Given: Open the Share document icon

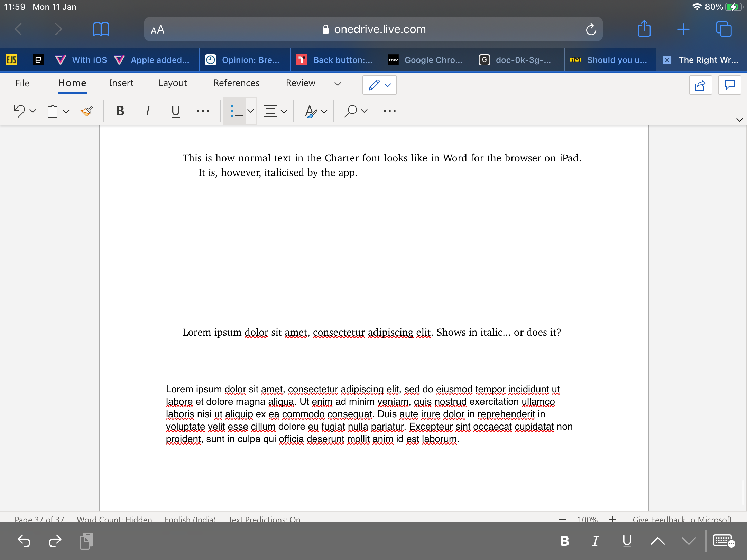Looking at the screenshot, I should click(x=700, y=85).
